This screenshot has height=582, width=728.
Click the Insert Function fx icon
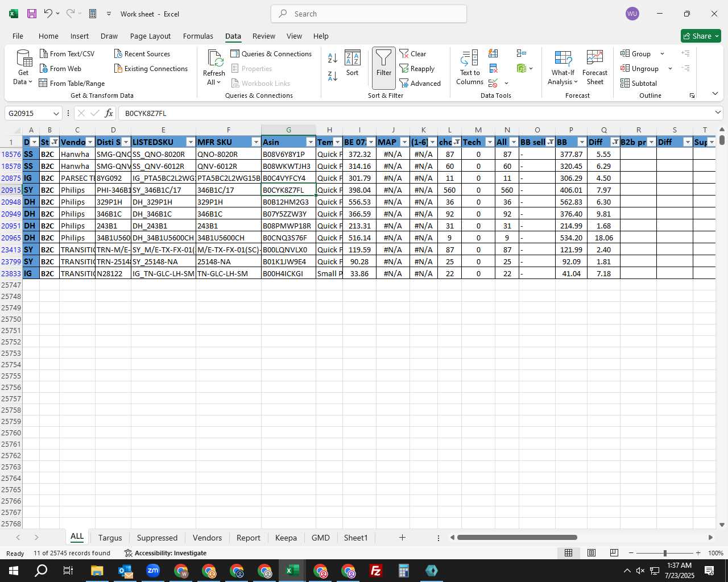109,113
